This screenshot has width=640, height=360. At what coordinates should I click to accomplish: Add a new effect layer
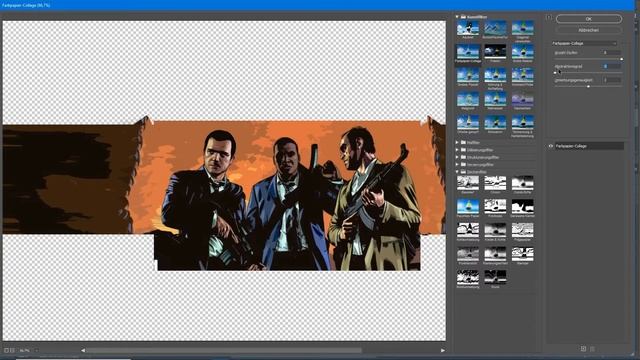(583, 349)
